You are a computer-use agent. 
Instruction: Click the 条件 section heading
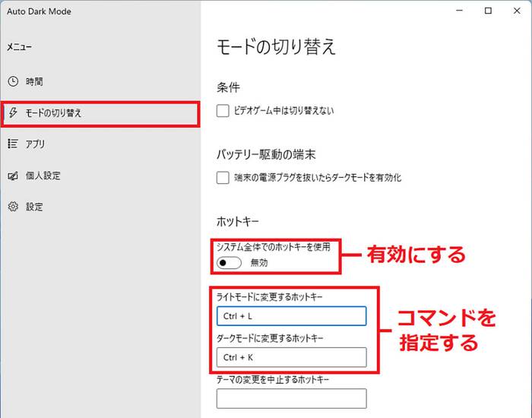pos(228,87)
